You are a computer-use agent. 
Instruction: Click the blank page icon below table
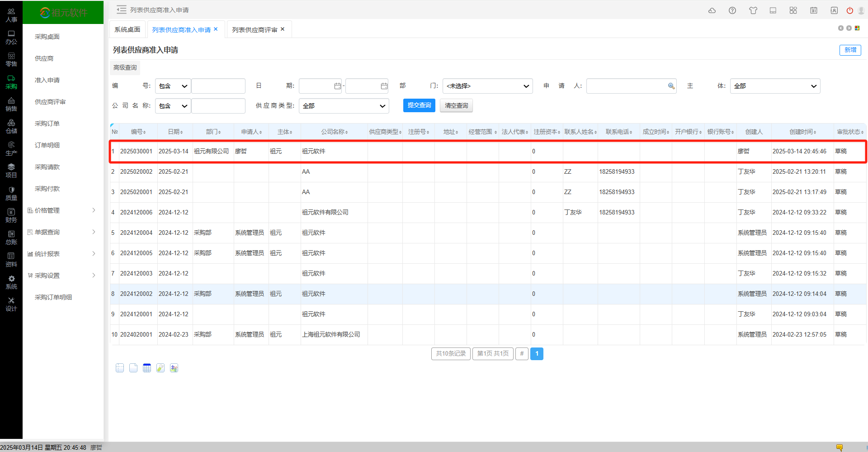pos(133,368)
